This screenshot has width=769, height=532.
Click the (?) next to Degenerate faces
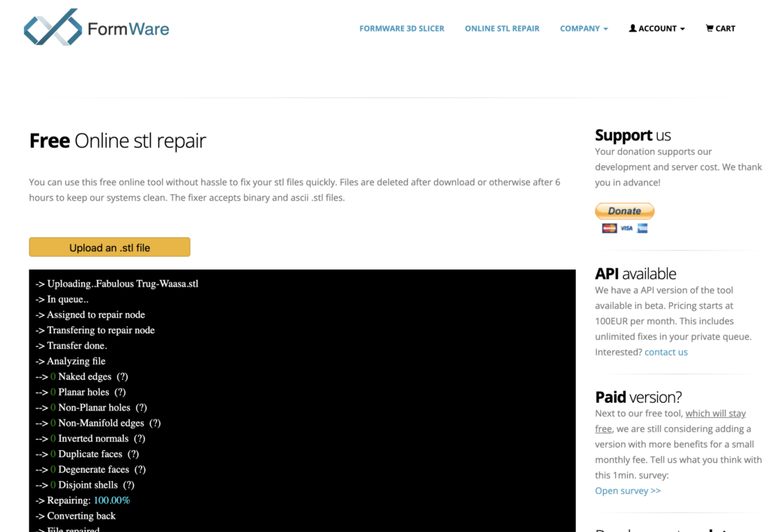pos(140,469)
